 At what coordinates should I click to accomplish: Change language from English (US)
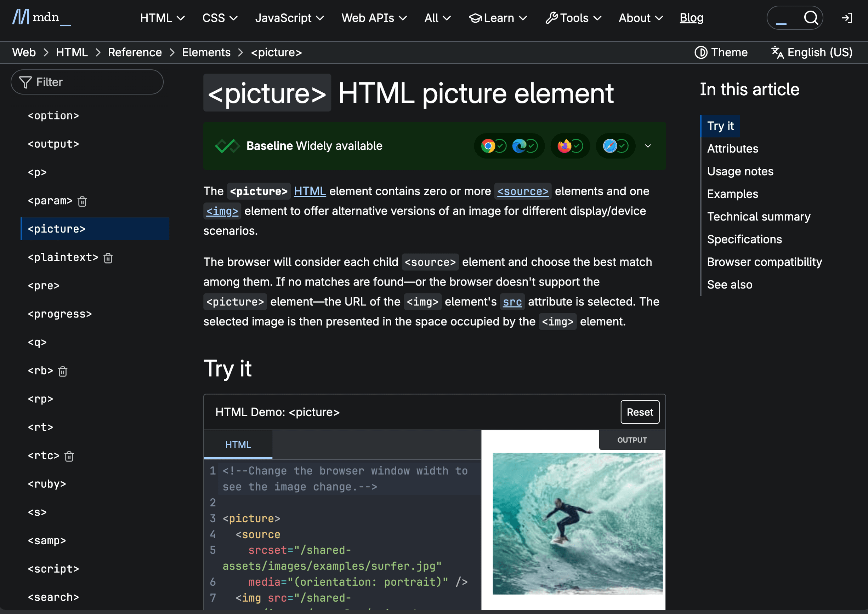[x=812, y=52]
